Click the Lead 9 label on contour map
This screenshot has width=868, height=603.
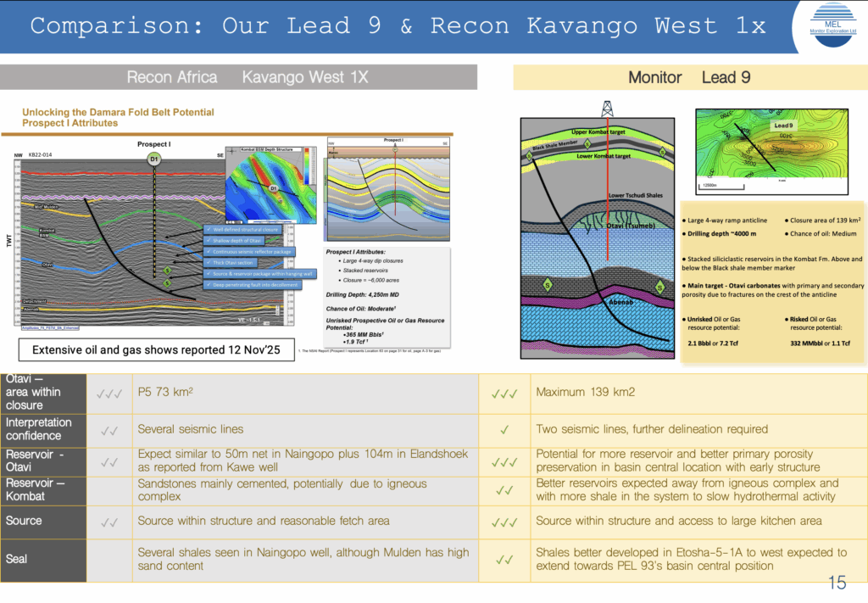pos(782,125)
